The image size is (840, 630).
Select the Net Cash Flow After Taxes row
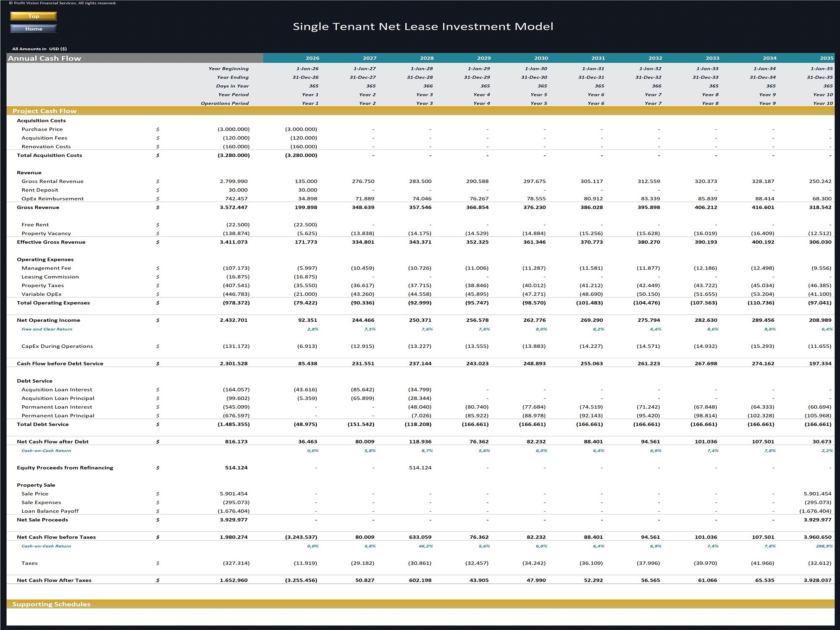tap(54, 580)
